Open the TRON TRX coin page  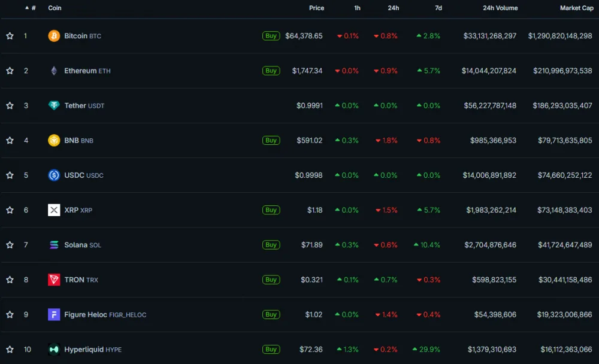(81, 280)
